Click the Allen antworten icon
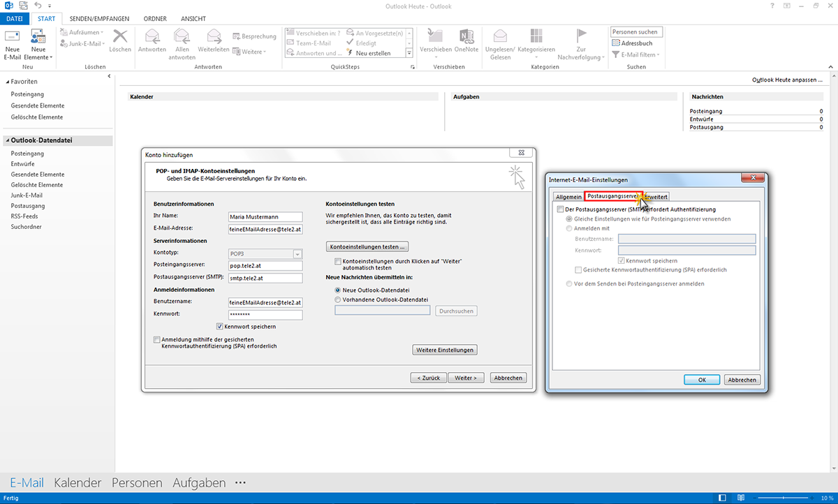The height and width of the screenshot is (504, 838). [182, 36]
